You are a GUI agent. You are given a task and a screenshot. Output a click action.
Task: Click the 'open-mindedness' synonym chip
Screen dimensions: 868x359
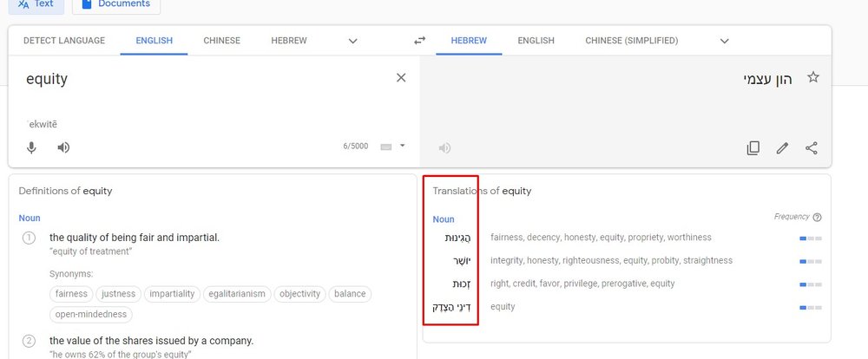pyautogui.click(x=91, y=314)
